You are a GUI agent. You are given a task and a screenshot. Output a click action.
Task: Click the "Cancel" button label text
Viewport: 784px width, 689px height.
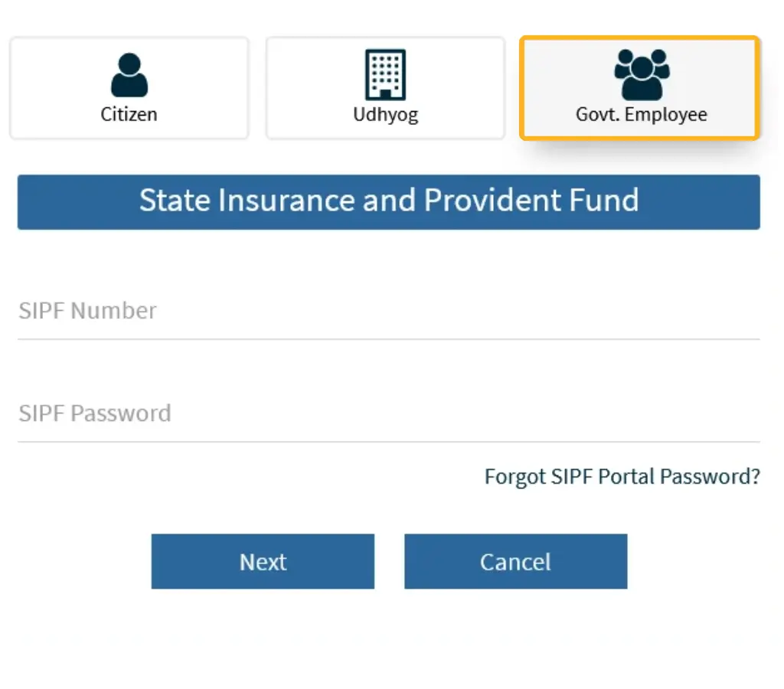[515, 562]
